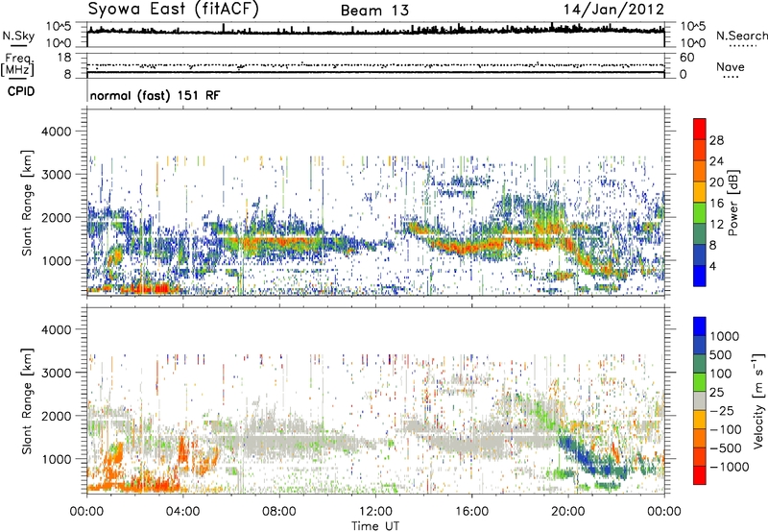
Task: Click the 04:00 time tick label
Action: tap(182, 512)
